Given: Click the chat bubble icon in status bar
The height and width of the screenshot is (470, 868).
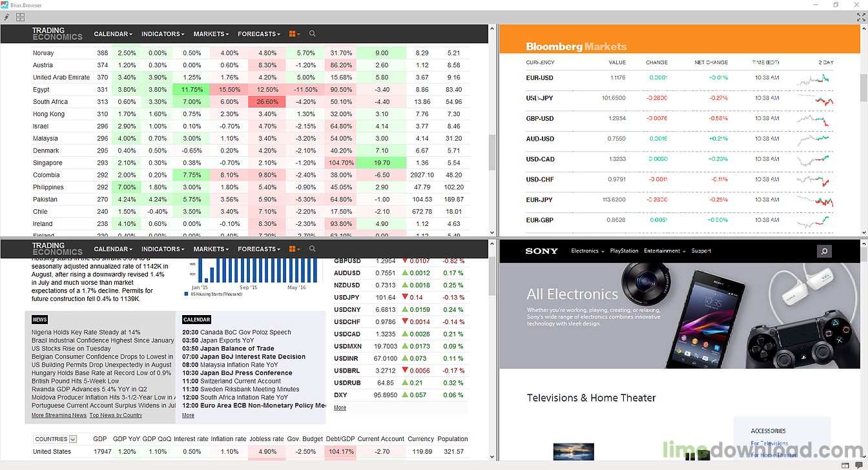Looking at the screenshot, I should tap(859, 465).
